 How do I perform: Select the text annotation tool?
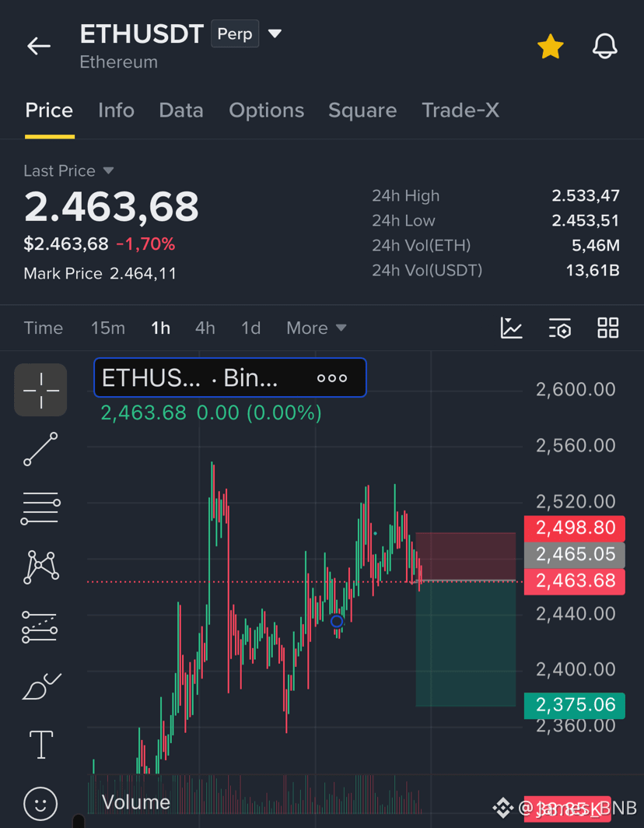pos(40,745)
